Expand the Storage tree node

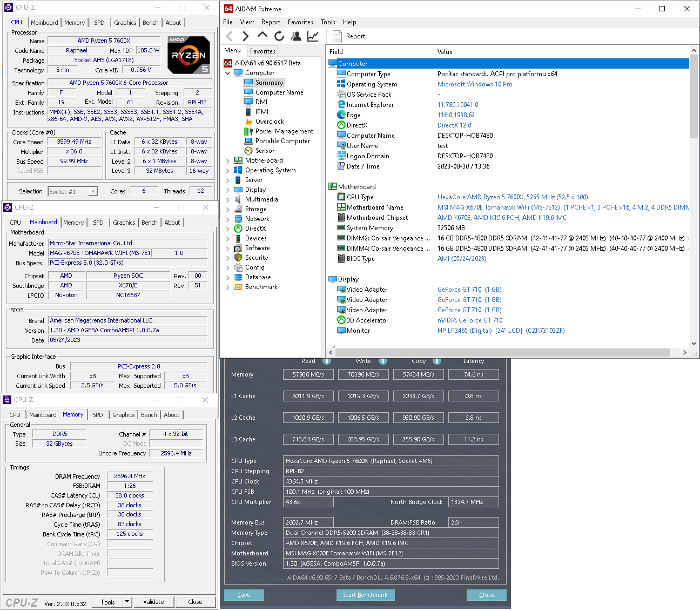(x=228, y=209)
